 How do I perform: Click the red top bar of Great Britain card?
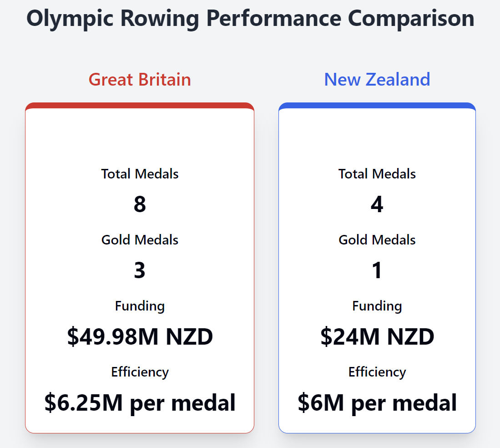[x=140, y=106]
